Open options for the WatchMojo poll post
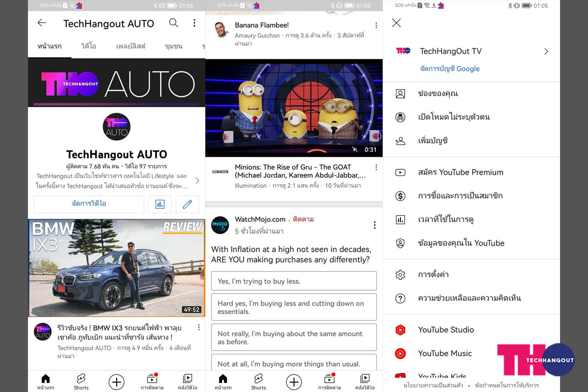 tap(374, 225)
